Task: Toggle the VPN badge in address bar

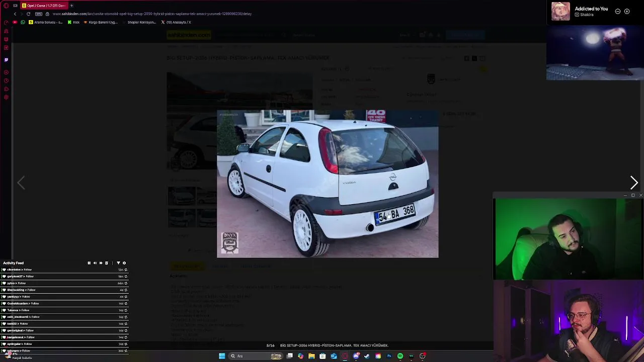Action: pyautogui.click(x=39, y=14)
